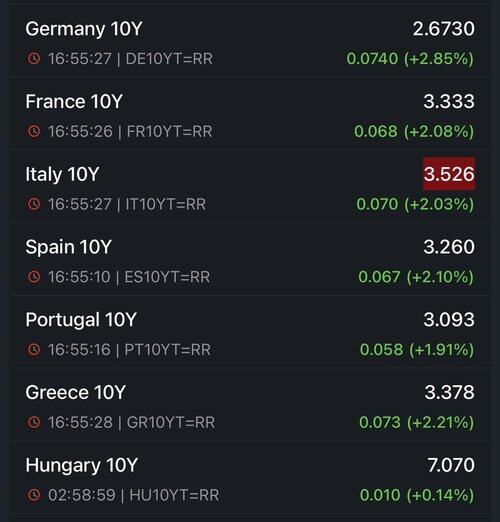Viewport: 500px width, 522px height.
Task: Click the clock icon beside PT10YT=RR
Action: click(x=34, y=349)
